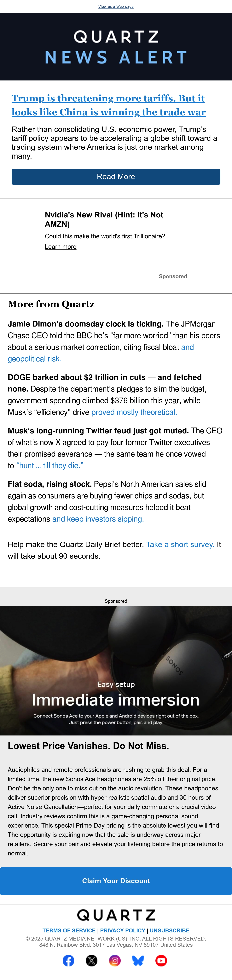Open 'and keep investors sipping' link
Viewport: 232px width, 980px height.
98,519
